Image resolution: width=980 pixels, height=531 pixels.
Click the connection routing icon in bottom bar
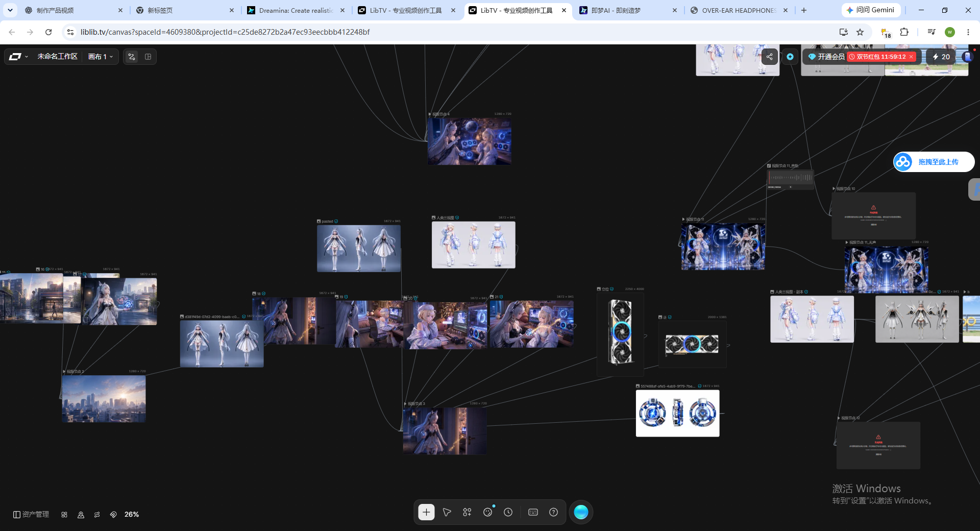pos(97,515)
